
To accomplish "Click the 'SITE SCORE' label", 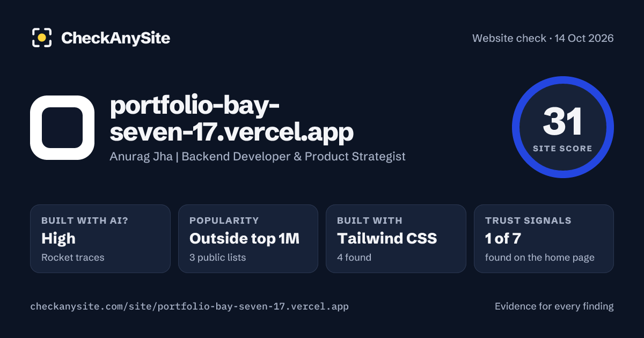I will [562, 149].
